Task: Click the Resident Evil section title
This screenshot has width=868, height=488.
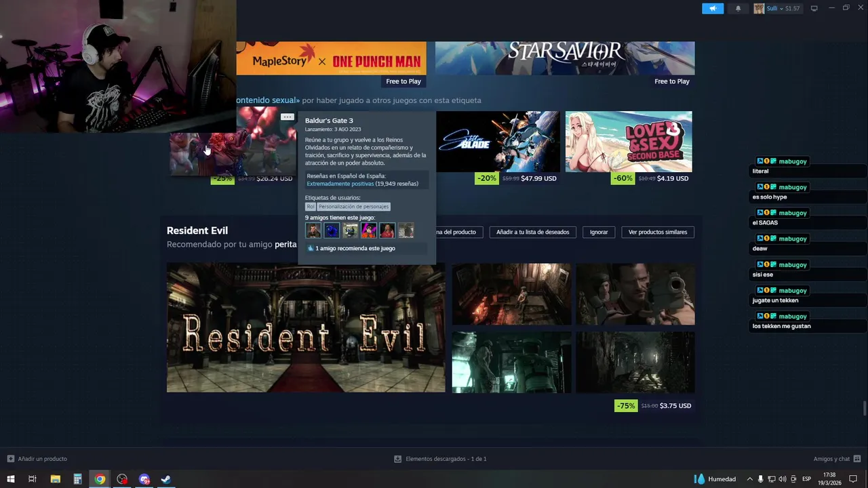Action: pyautogui.click(x=197, y=230)
